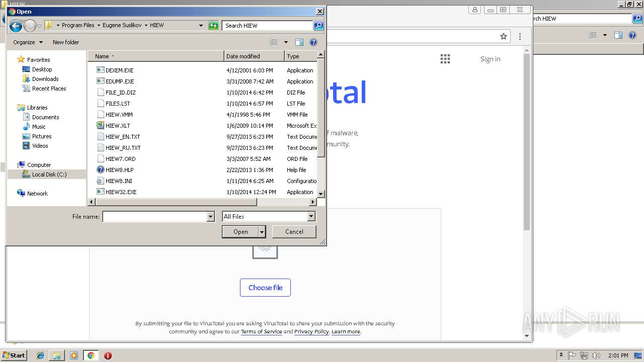Viewport: 644px width, 362px height.
Task: Select Local Disk (C:) in navigation pane
Action: coord(47,174)
